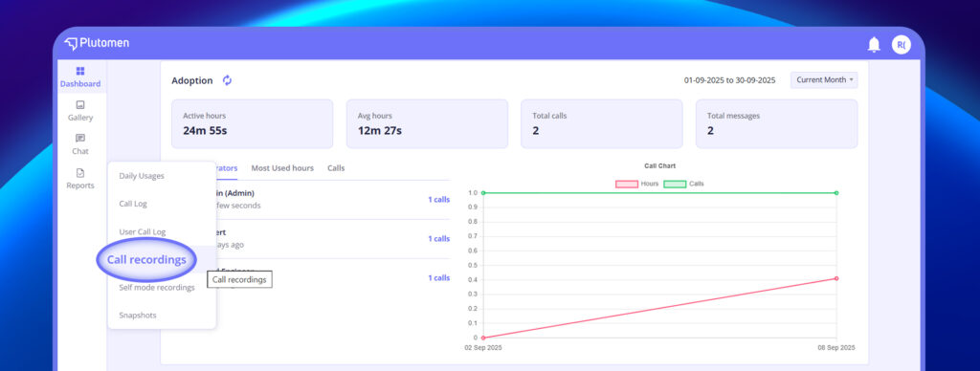Viewport: 980px width, 371px height.
Task: Select Self mode recordings entry
Action: (x=156, y=287)
